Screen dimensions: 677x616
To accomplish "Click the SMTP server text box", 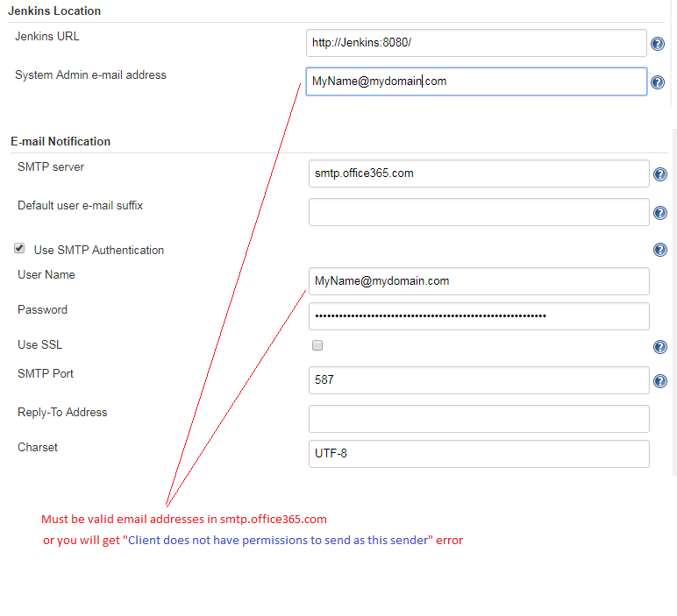I will [479, 173].
